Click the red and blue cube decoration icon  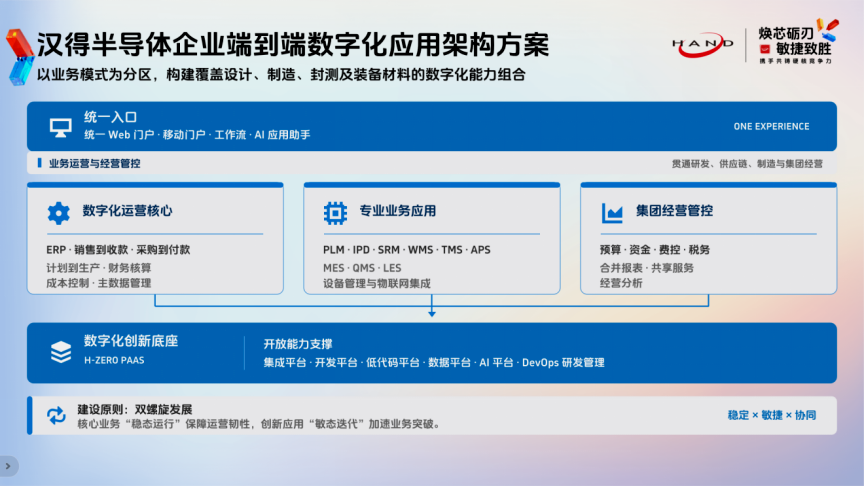19,57
